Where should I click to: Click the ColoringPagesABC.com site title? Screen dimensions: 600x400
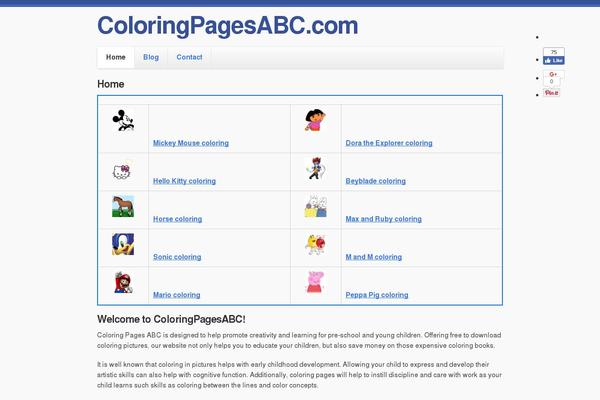(x=228, y=26)
